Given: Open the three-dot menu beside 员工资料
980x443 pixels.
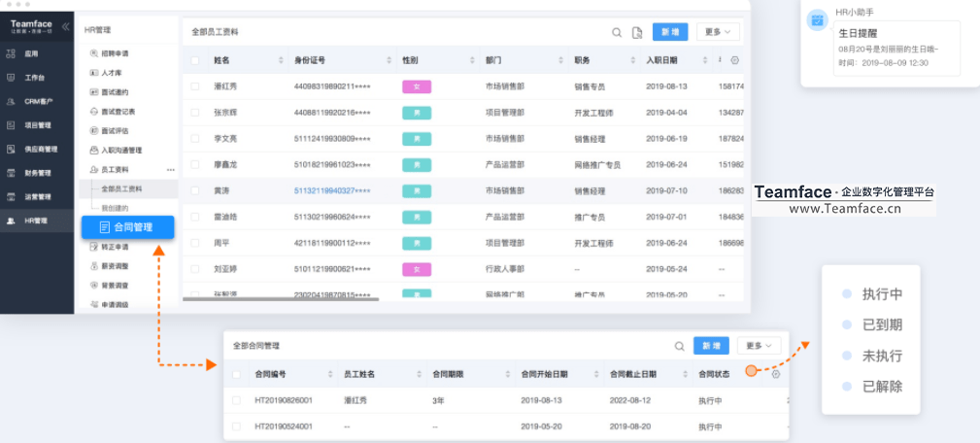Looking at the screenshot, I should pyautogui.click(x=171, y=169).
